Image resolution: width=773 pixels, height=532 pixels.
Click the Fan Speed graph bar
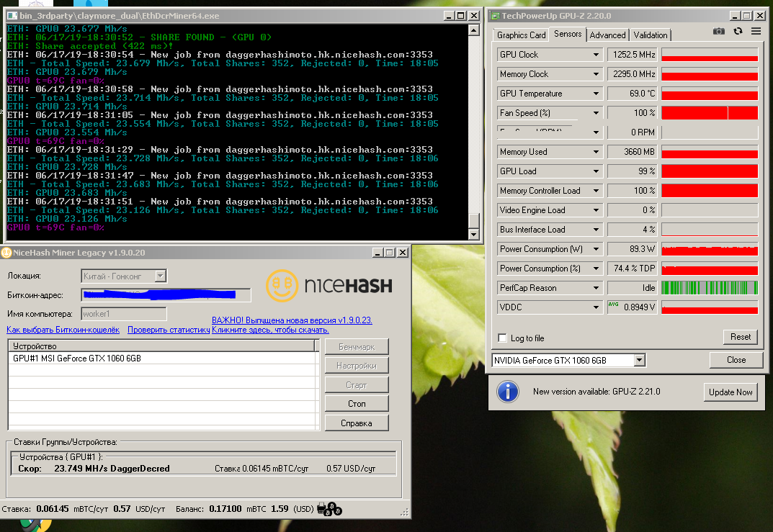point(710,113)
